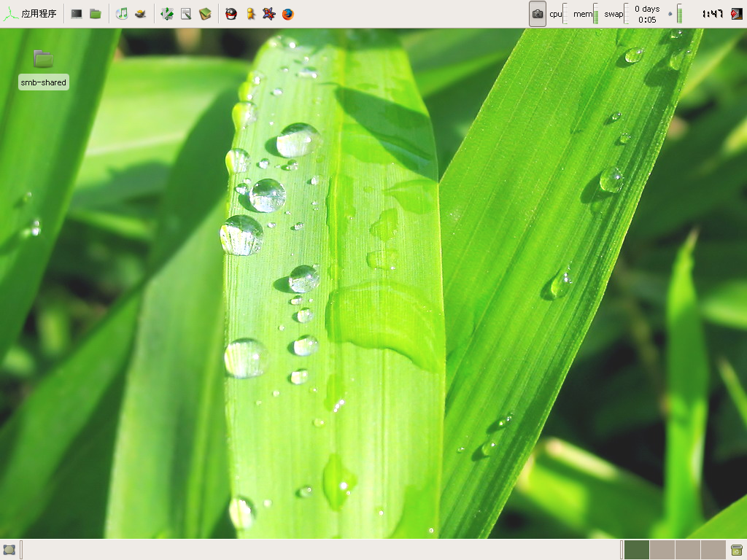Viewport: 747px width, 560px height.
Task: Open the Firefox web browser
Action: 287,14
